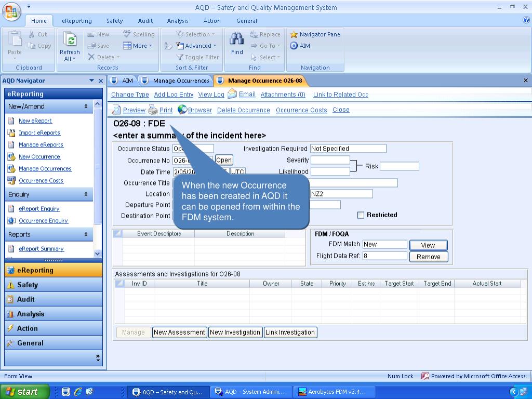This screenshot has width=532, height=399.
Task: Click the New Occurrence icon in navigator
Action: coord(11,157)
